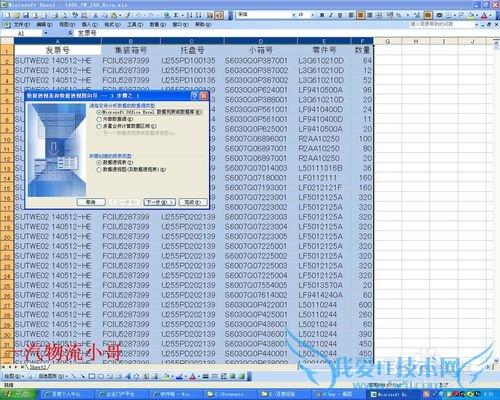Click the Sort Descending icon
Image resolution: width=500 pixels, height=400 pixels.
[x=199, y=15]
